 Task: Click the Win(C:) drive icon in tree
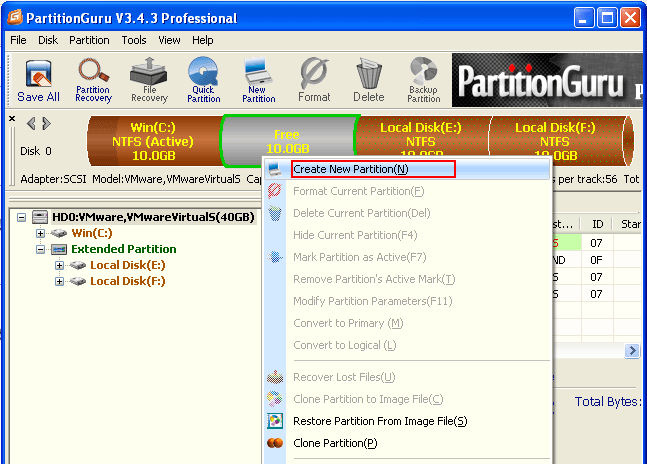[59, 233]
